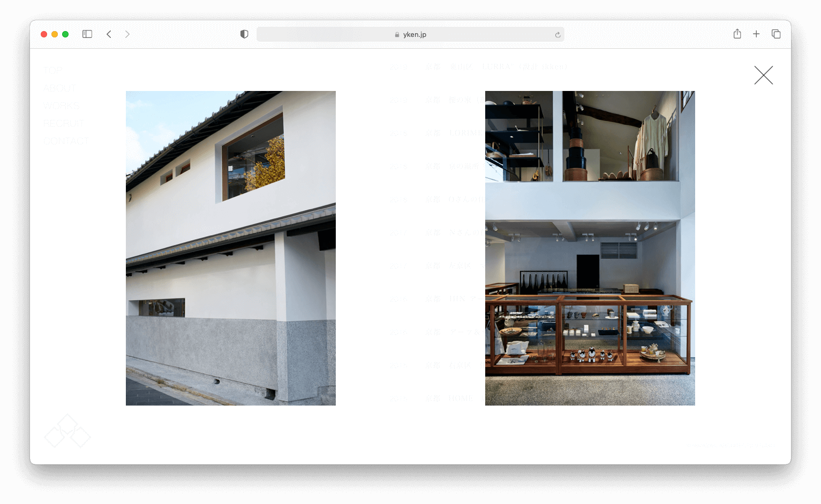821x504 pixels.
Task: Close the image gallery overlay
Action: pos(763,75)
